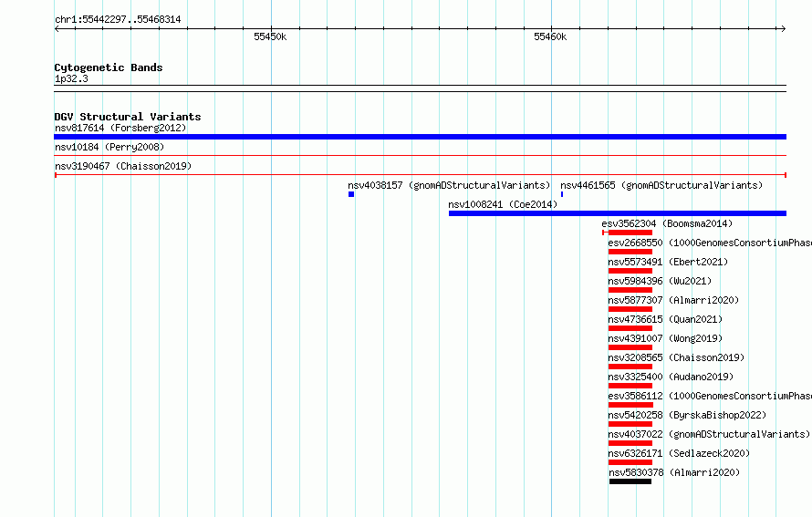The image size is (812, 517).
Task: Open variant label nsv1008241 (Coe2014)
Action: click(x=503, y=204)
